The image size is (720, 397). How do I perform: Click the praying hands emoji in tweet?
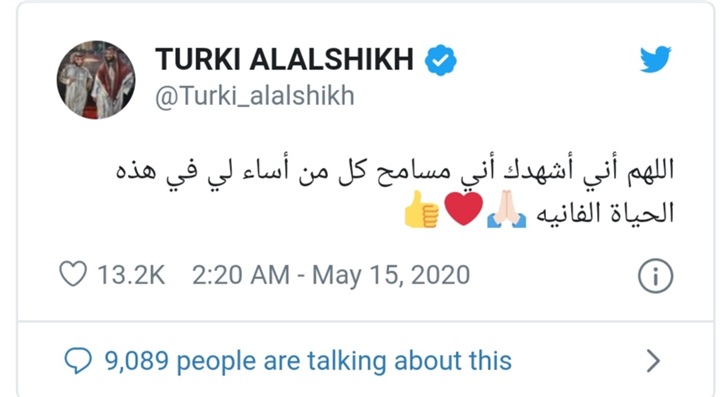click(506, 210)
